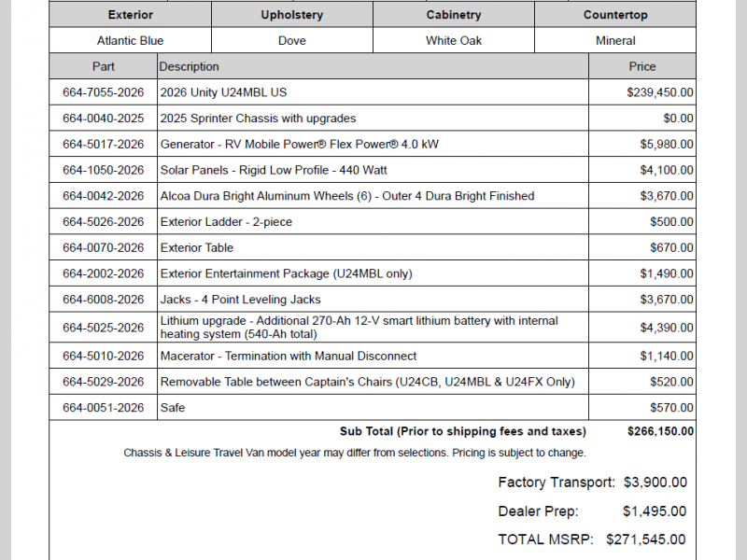The image size is (747, 560).
Task: Click the Upholstery column header
Action: pyautogui.click(x=291, y=15)
